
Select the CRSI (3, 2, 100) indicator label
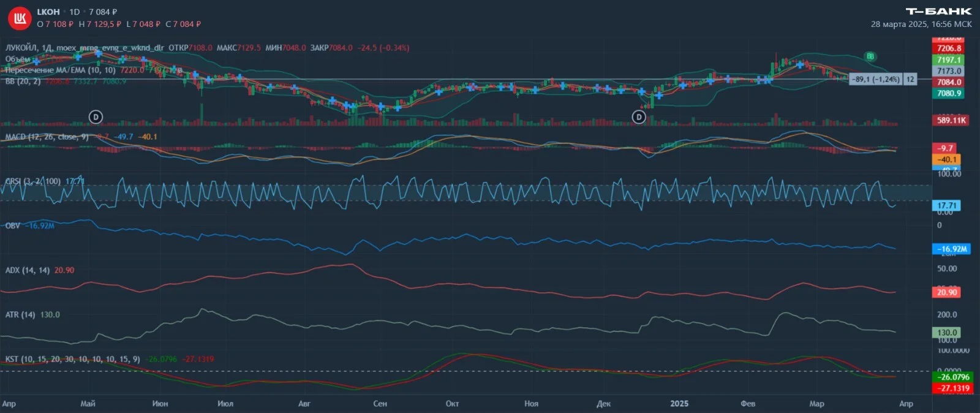pos(33,181)
